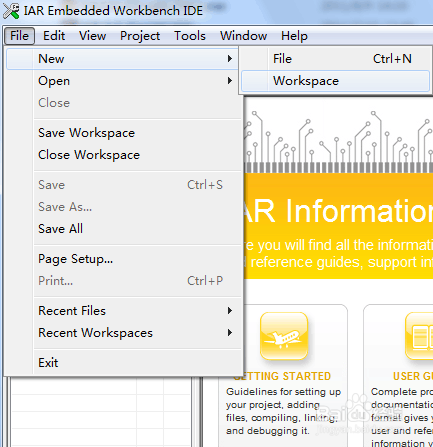The height and width of the screenshot is (447, 433).
Task: Open the Project menu
Action: tap(140, 36)
